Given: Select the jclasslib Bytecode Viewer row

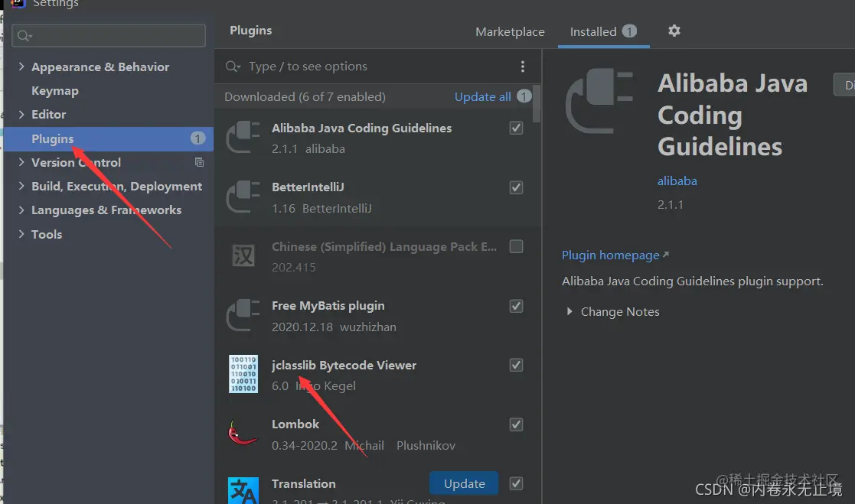Looking at the screenshot, I should point(378,375).
